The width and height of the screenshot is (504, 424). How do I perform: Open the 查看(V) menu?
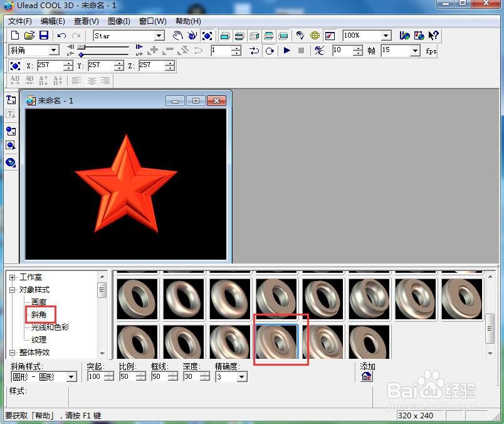pyautogui.click(x=87, y=21)
